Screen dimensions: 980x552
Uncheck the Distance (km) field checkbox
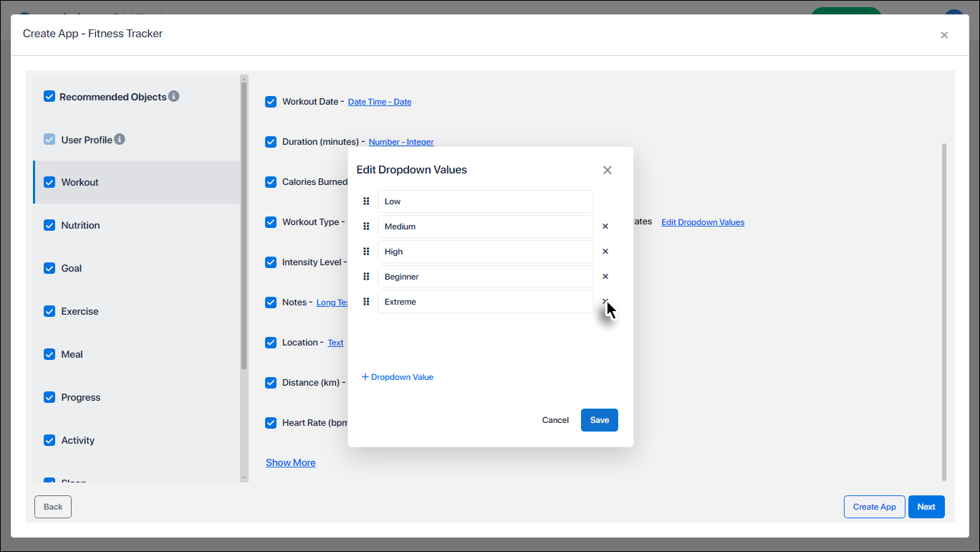(271, 383)
